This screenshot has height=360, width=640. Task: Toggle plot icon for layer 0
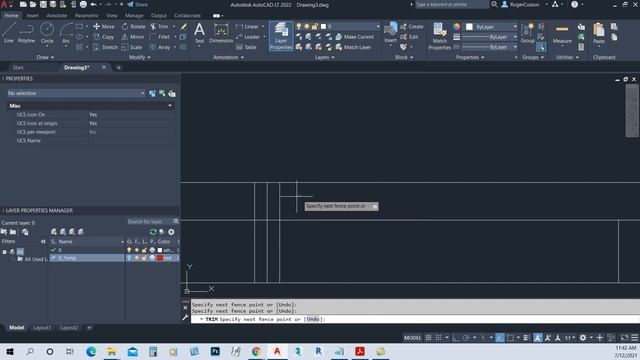coord(152,250)
